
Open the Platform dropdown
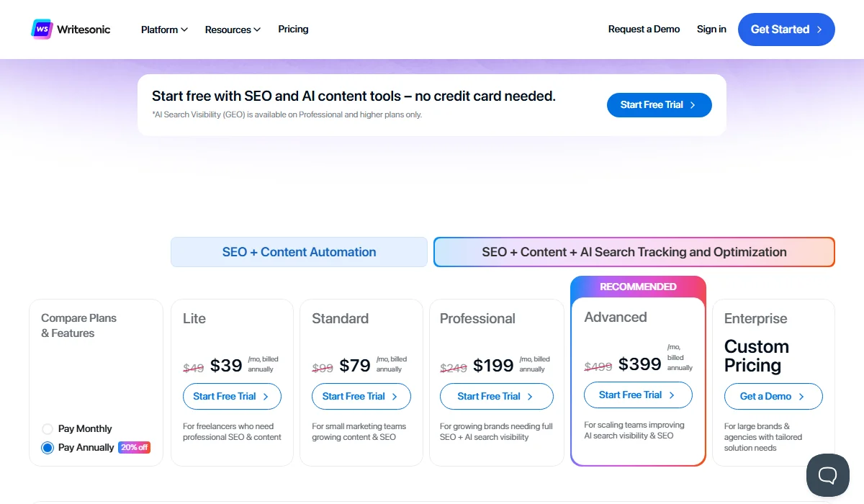point(163,30)
